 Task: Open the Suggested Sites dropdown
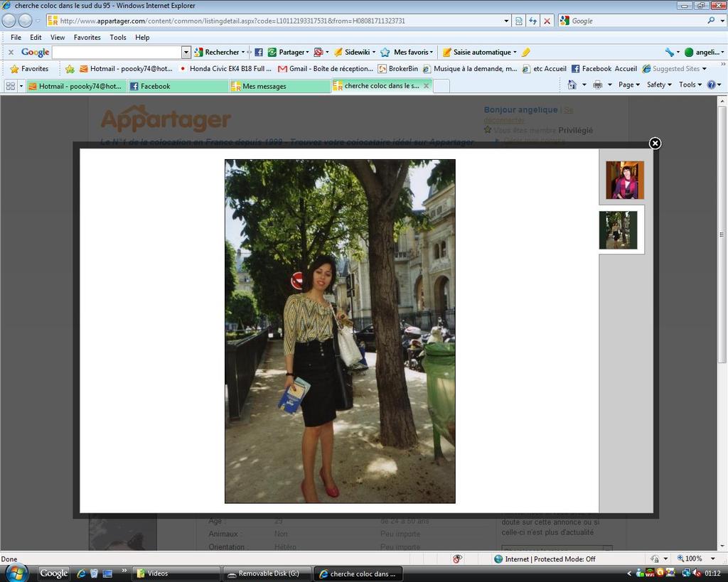pos(674,69)
